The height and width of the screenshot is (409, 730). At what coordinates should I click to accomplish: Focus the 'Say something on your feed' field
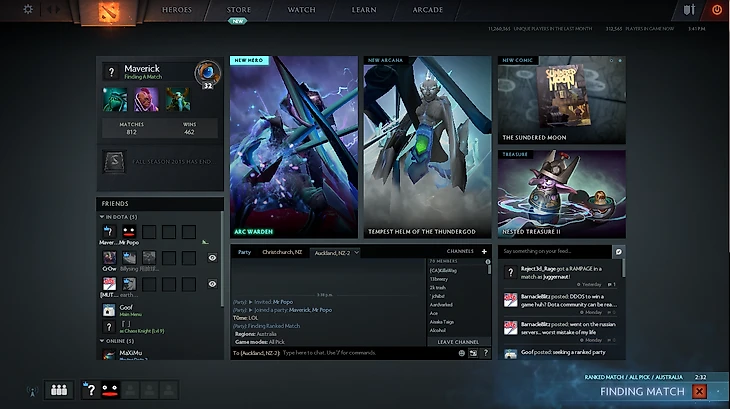tap(555, 252)
